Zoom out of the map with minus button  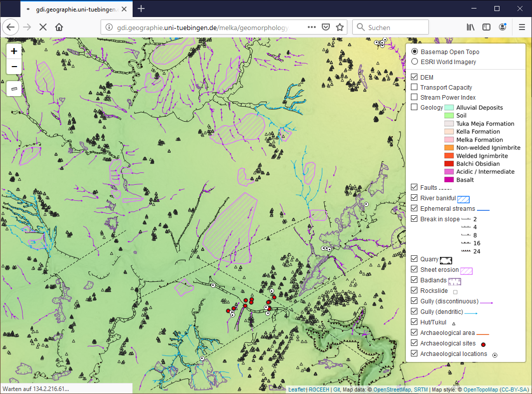click(14, 67)
